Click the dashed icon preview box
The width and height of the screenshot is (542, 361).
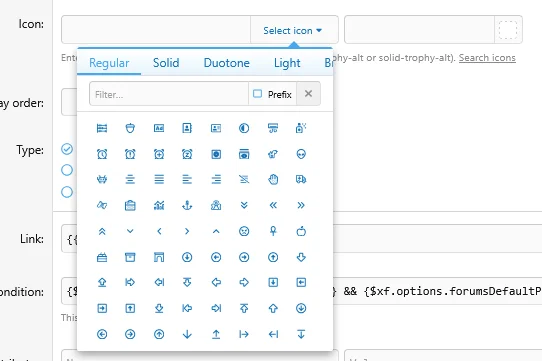click(x=508, y=29)
